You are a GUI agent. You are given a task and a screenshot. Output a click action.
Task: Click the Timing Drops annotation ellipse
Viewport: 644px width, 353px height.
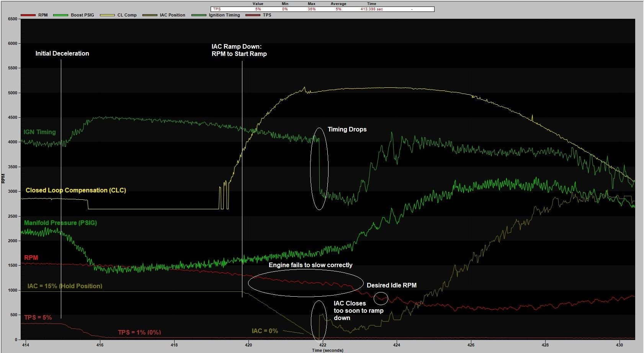(319, 169)
